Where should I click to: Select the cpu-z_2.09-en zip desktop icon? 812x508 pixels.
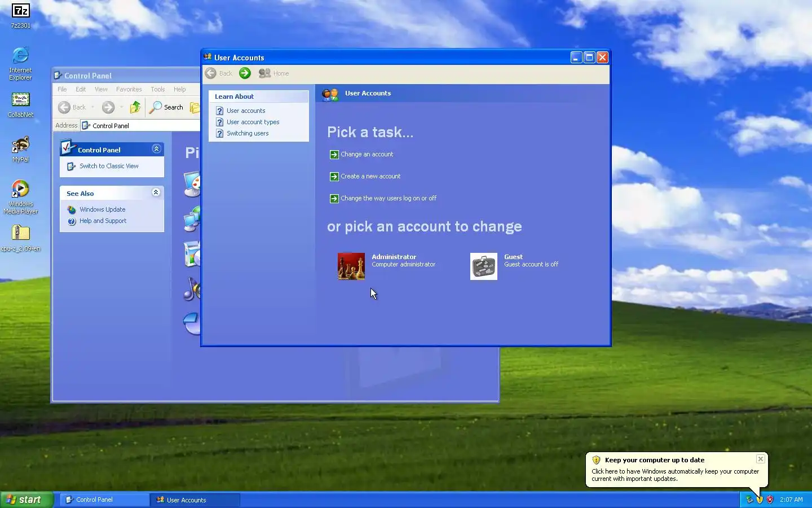20,238
